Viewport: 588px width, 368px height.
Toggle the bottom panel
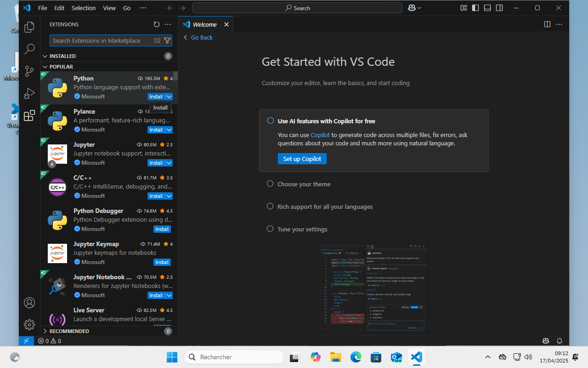[x=487, y=8]
